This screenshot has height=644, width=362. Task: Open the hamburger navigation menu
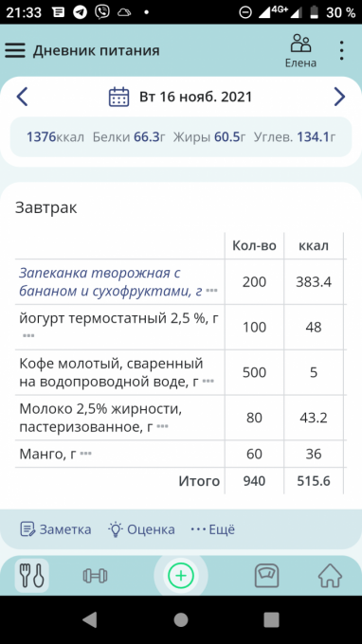[x=15, y=50]
